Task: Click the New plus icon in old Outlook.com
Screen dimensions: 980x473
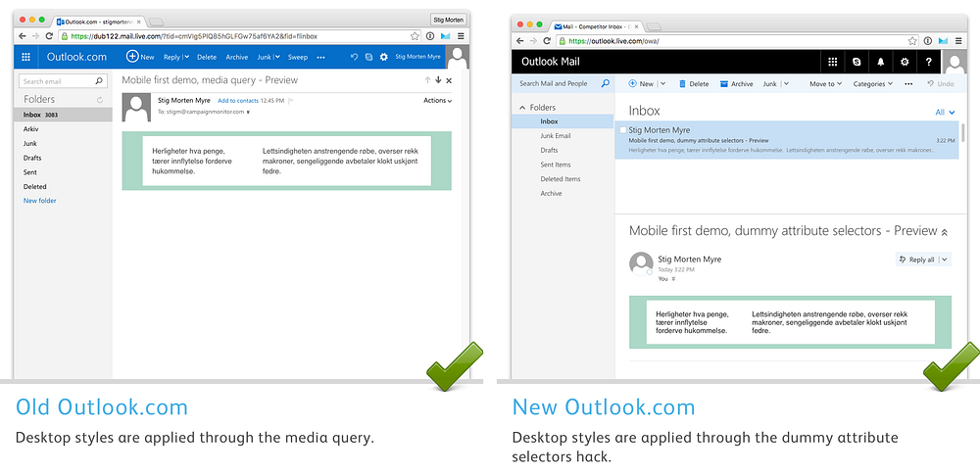Action: [132, 56]
